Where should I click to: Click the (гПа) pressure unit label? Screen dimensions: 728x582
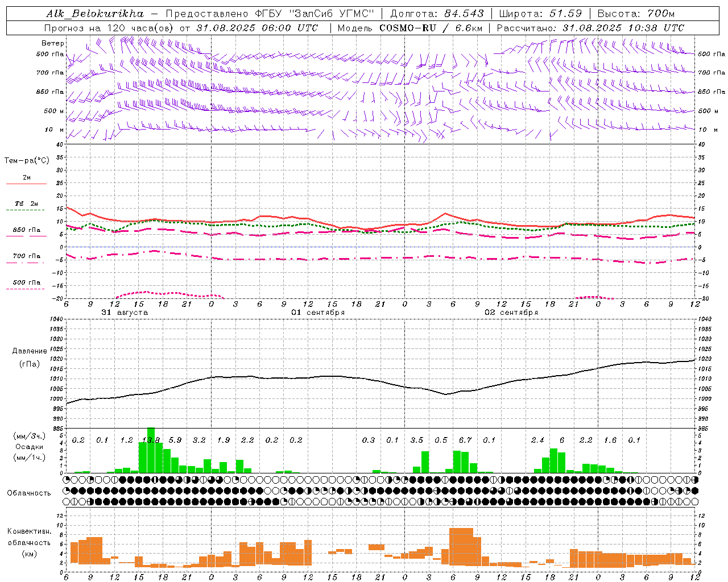(30, 364)
